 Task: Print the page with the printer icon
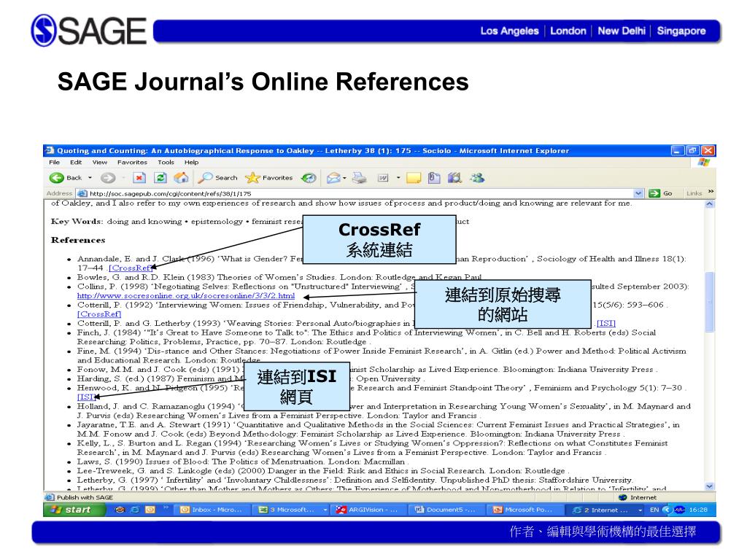359,178
